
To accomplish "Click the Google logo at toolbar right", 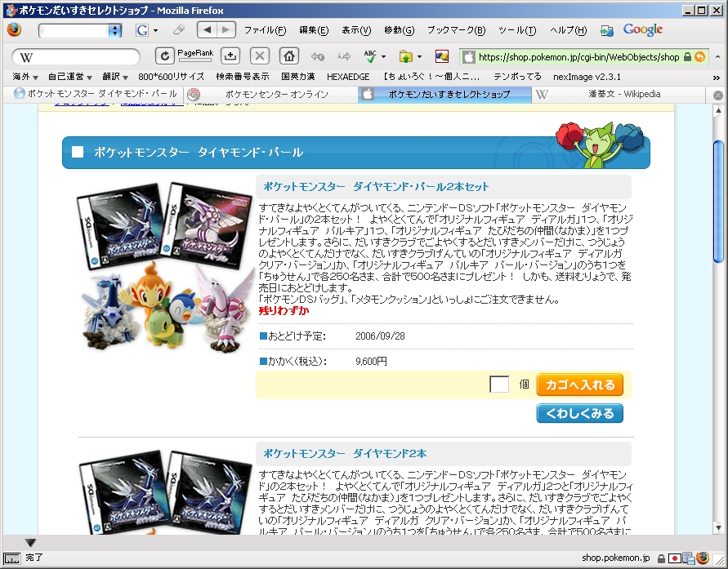I will coord(642,29).
